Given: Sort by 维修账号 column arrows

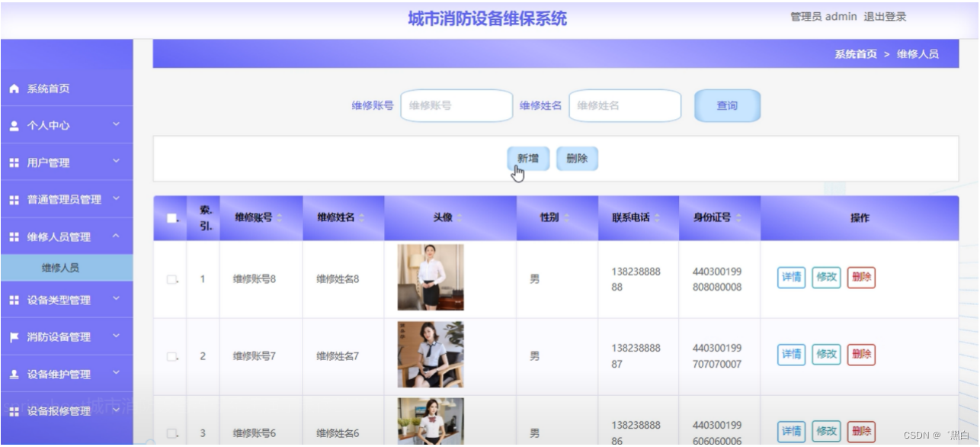Looking at the screenshot, I should tap(279, 218).
